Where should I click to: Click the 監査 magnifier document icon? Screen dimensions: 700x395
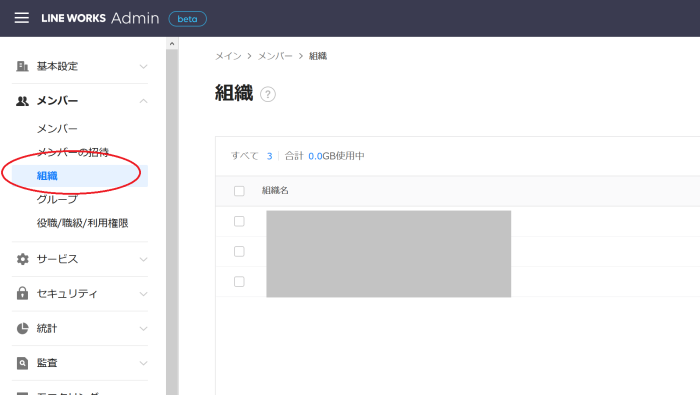pos(22,363)
